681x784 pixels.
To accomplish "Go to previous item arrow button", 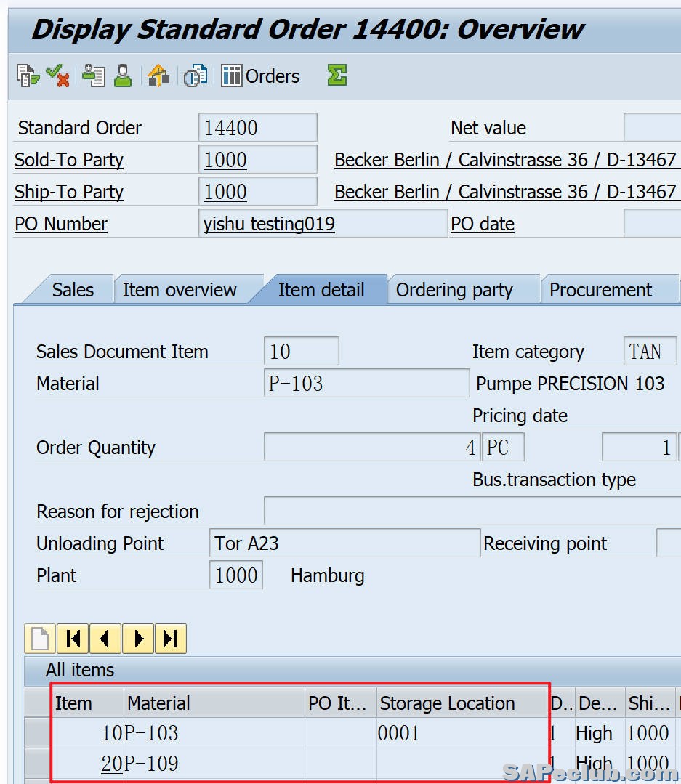I will pyautogui.click(x=105, y=639).
